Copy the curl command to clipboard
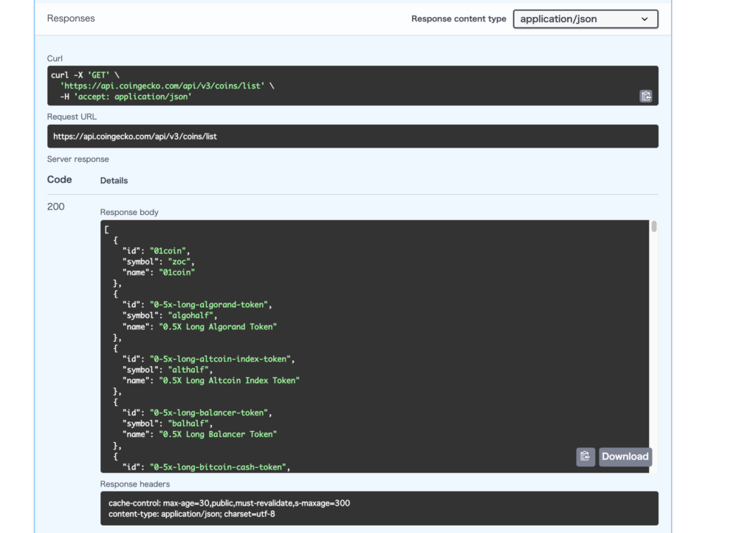 645,95
